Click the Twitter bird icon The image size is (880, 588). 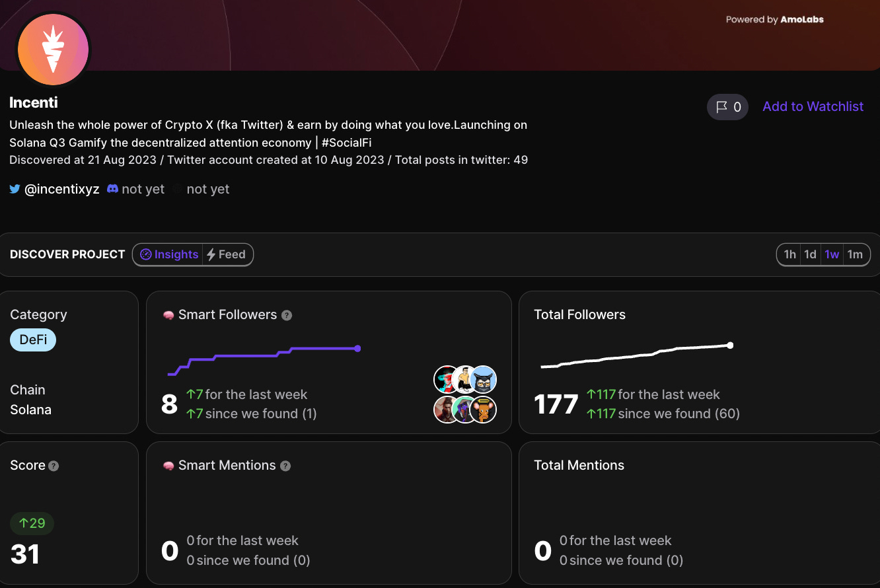[15, 189]
